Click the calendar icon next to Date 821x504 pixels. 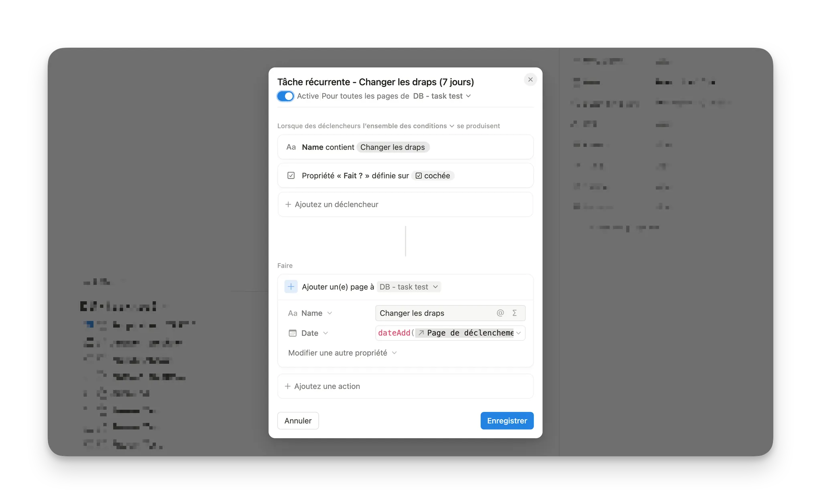[x=293, y=333]
